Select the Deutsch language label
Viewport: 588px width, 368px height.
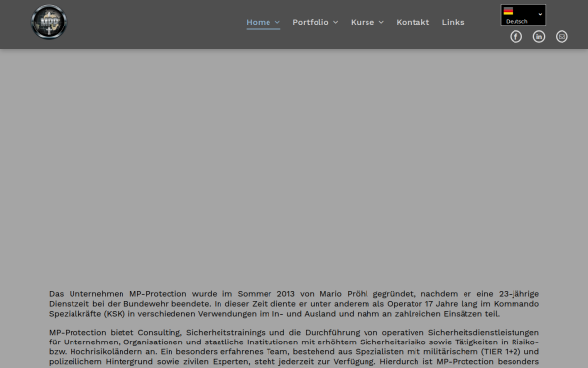point(516,21)
